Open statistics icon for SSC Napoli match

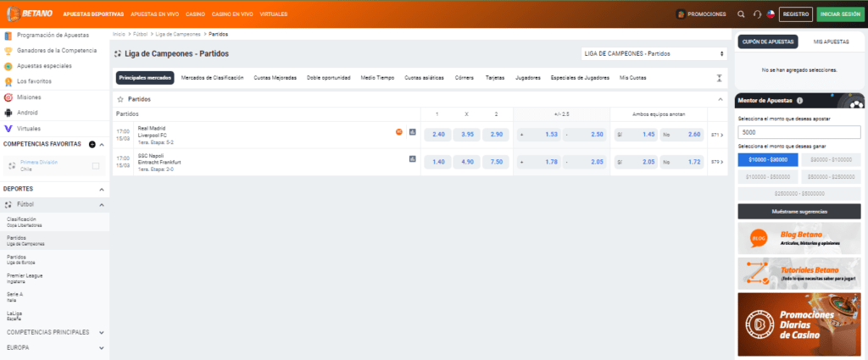(x=413, y=158)
